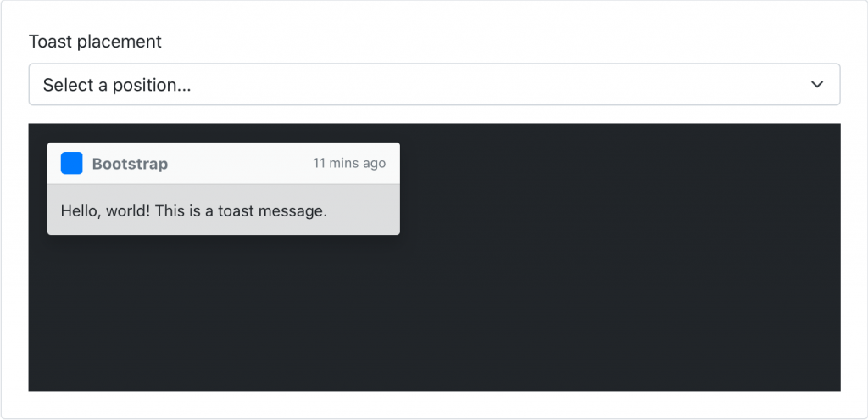This screenshot has height=420, width=868.
Task: Click the gray toast body area
Action: 224,210
